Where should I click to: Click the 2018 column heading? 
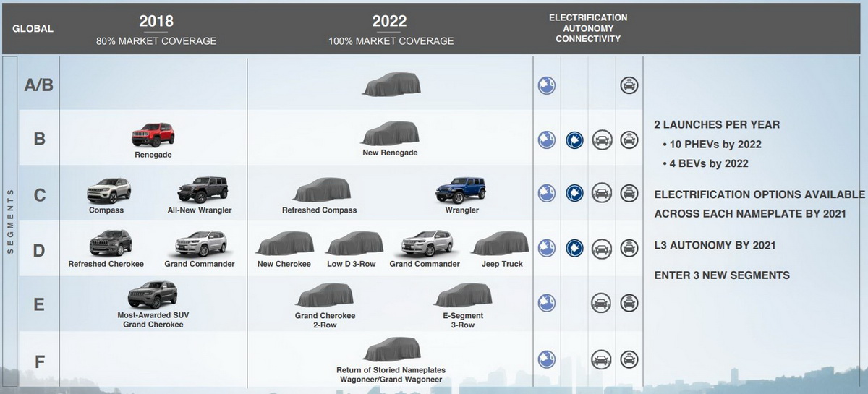156,22
